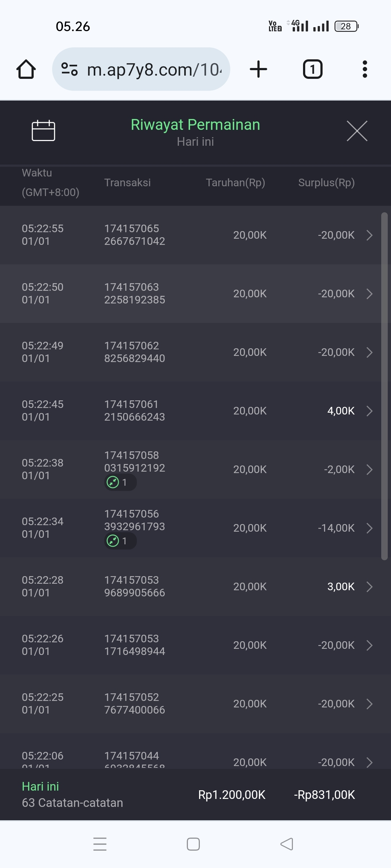
Task: Open the transaction 1741570628256829440 entry
Action: 134,352
